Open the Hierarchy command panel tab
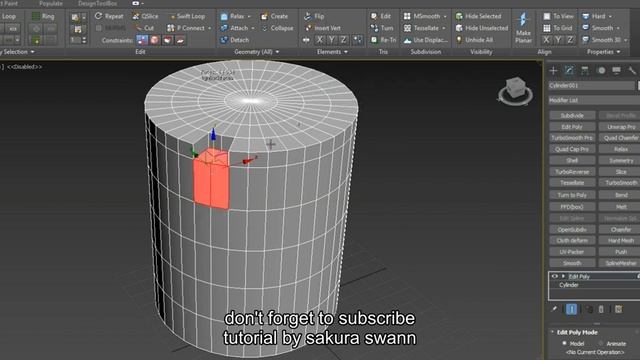The width and height of the screenshot is (640, 360). [585, 71]
